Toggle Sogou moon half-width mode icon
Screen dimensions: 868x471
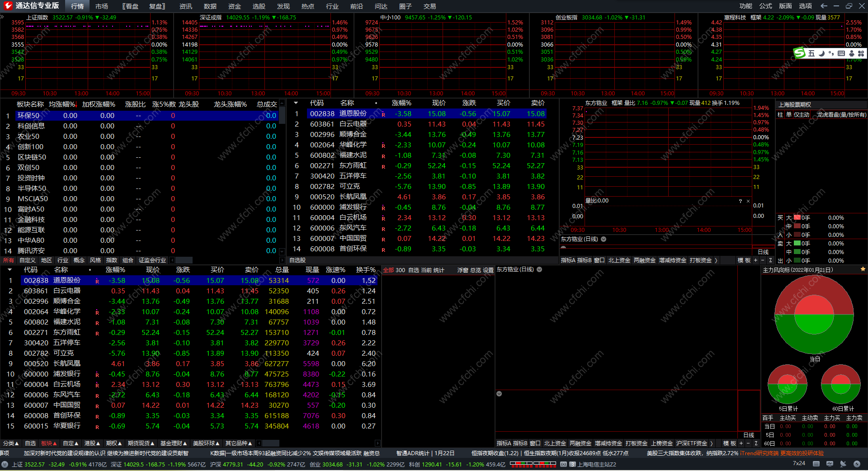coord(821,53)
